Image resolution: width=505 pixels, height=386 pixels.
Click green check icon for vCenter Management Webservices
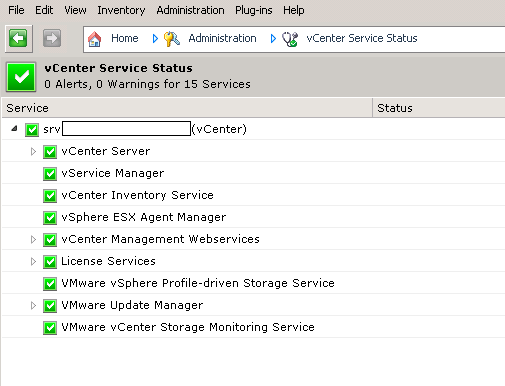pyautogui.click(x=50, y=240)
